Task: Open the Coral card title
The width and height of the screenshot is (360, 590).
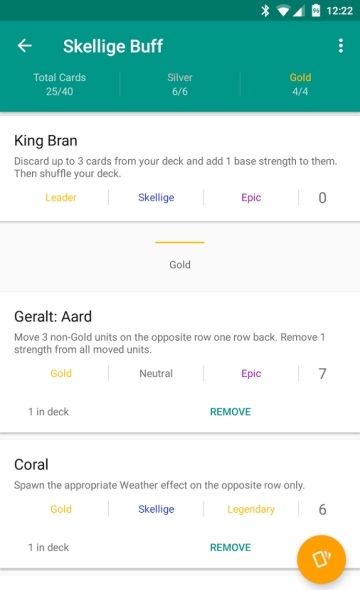Action: coord(31,465)
